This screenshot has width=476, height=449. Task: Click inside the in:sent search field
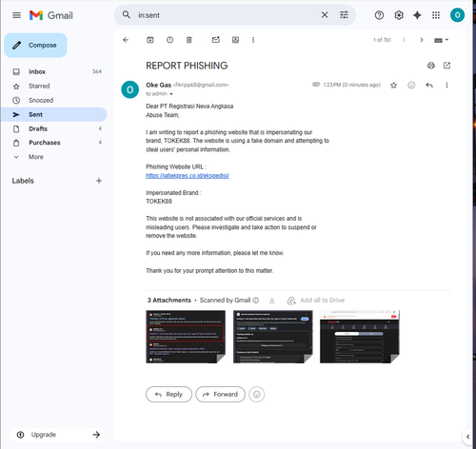[226, 15]
